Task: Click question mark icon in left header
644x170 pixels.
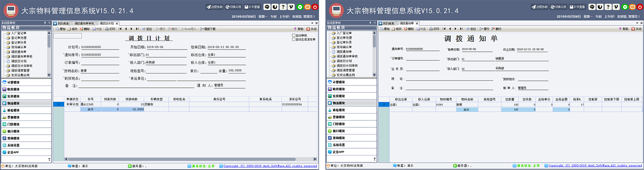Action: 283,7
